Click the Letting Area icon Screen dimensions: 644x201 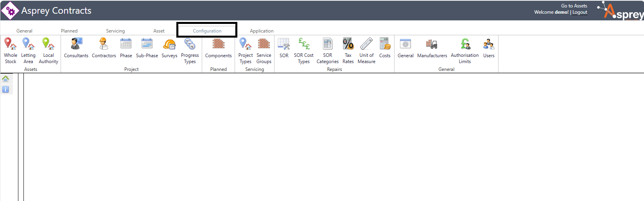pyautogui.click(x=28, y=44)
